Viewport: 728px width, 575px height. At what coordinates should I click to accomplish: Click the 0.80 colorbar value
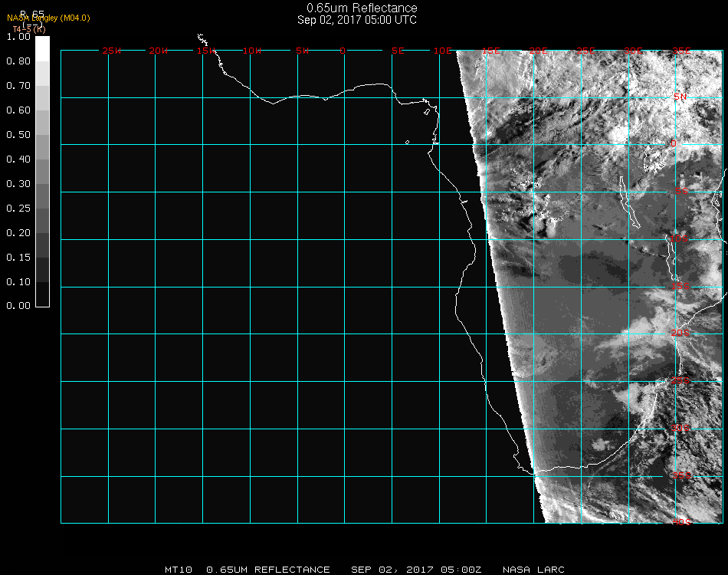(x=18, y=61)
